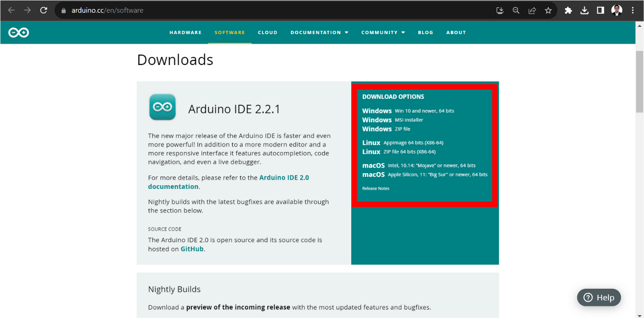This screenshot has height=318, width=644.
Task: Open the HARDWARE menu item
Action: [185, 32]
